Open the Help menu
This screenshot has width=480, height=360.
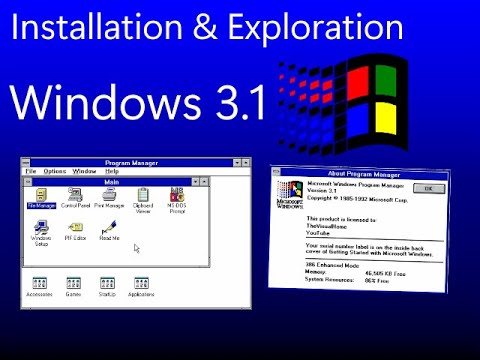pyautogui.click(x=112, y=171)
